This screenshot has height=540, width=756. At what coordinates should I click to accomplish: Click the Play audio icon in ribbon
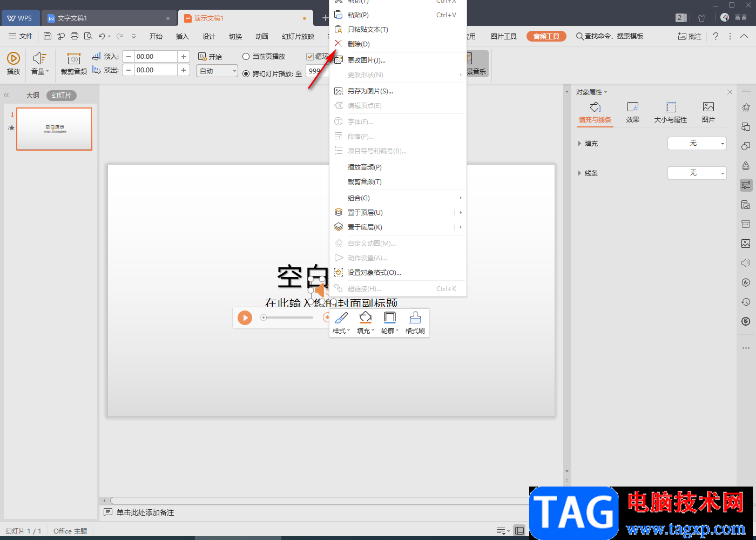click(13, 58)
